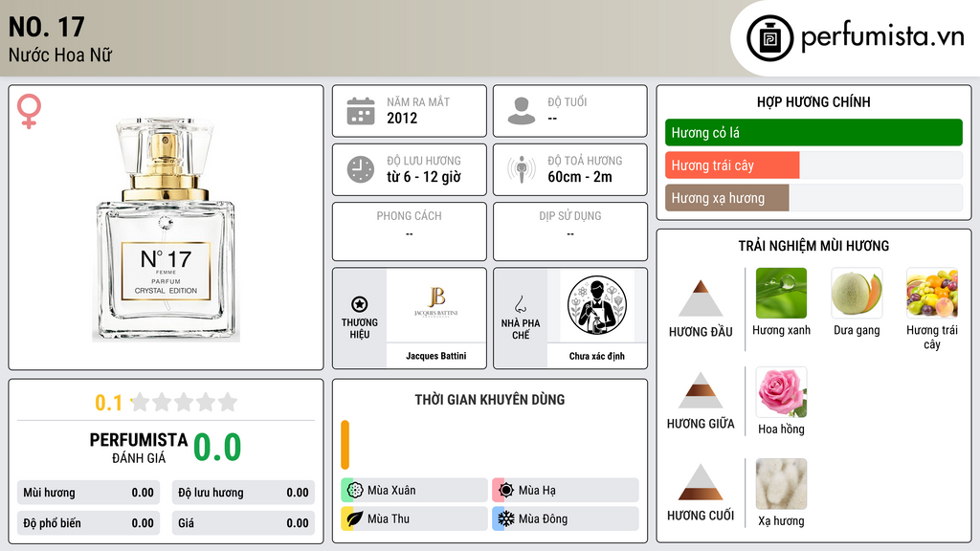Click the Chưa xác định perfumer label
Image resolution: width=980 pixels, height=551 pixels.
point(597,356)
